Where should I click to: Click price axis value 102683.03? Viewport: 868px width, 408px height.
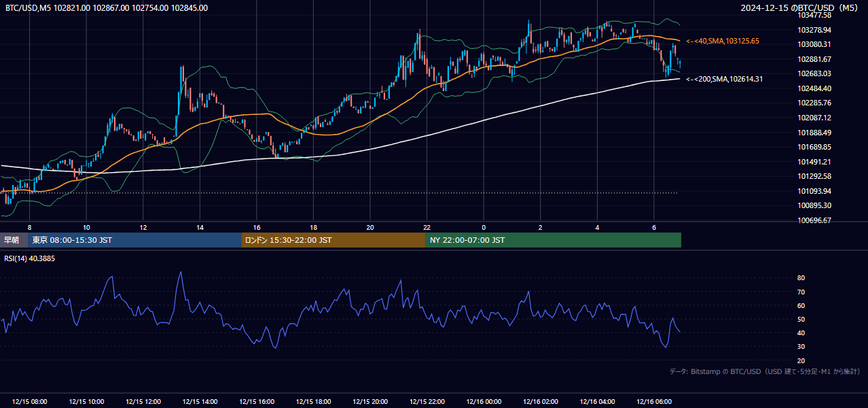[814, 73]
